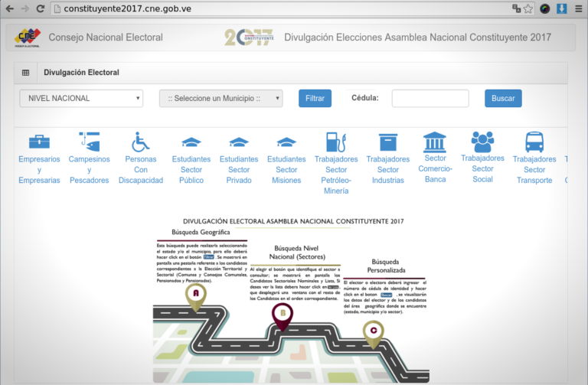Click the Búsqueda Geográfica heading
This screenshot has width=588, height=385.
tap(201, 232)
